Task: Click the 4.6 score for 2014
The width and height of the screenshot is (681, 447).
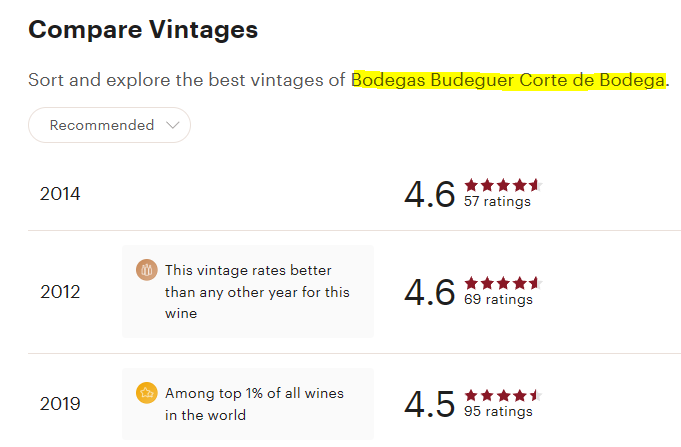Action: [430, 194]
